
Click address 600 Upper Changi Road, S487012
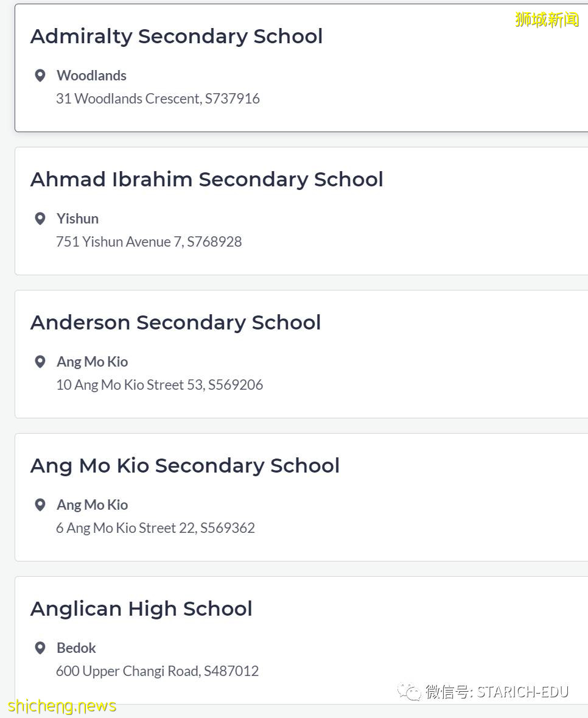click(157, 671)
